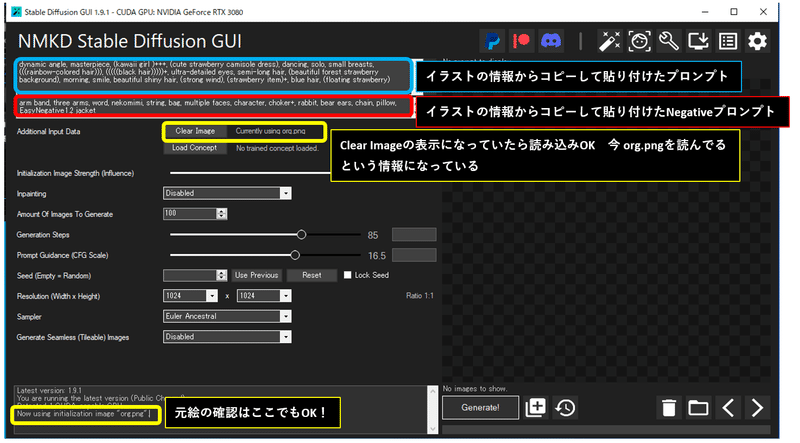Screen dimensions: 800x443
Task: Show previous image arrow
Action: 728,408
